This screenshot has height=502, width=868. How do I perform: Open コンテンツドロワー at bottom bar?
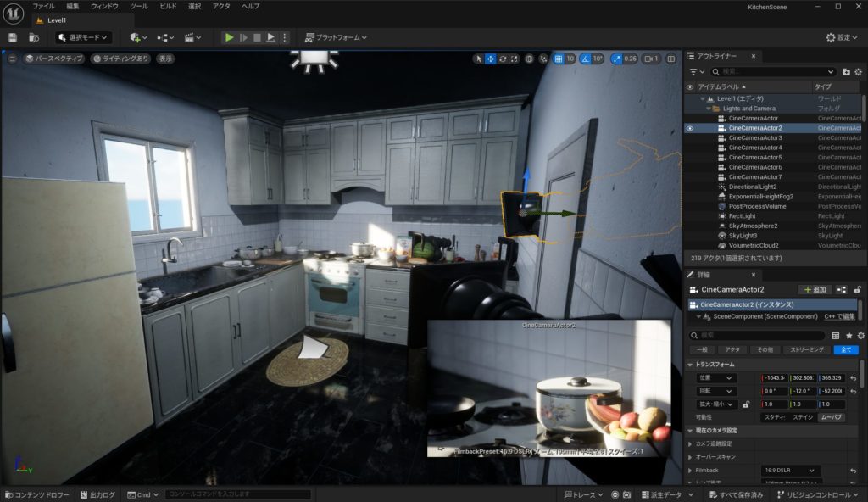(36, 494)
